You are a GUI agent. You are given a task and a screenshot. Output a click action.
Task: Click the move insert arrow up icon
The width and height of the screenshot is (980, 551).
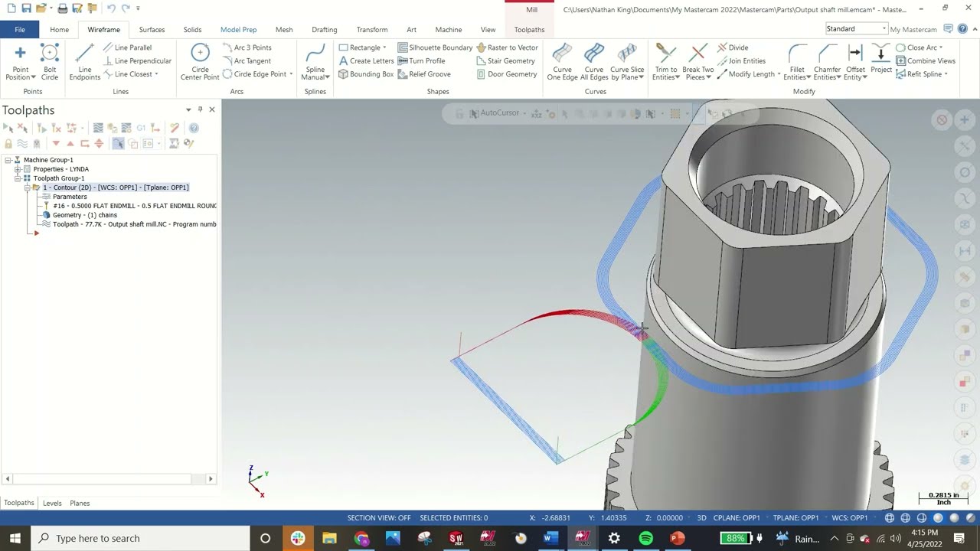coord(70,143)
